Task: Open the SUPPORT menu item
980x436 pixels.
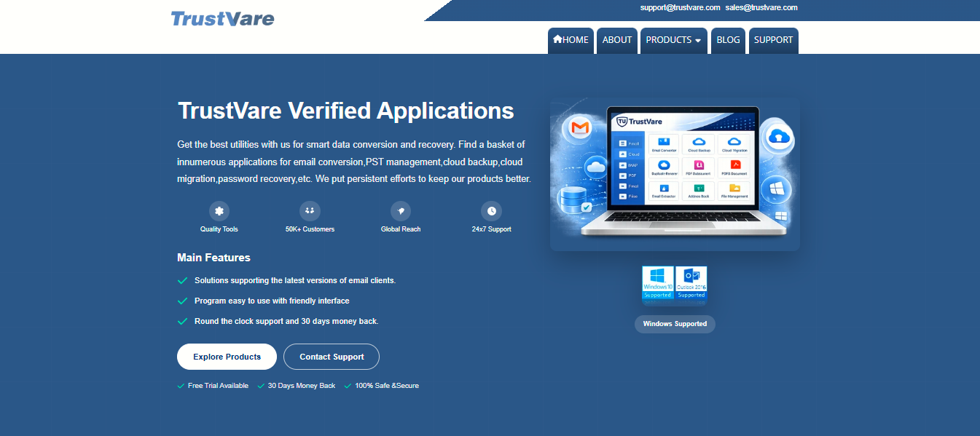Action: [773, 41]
